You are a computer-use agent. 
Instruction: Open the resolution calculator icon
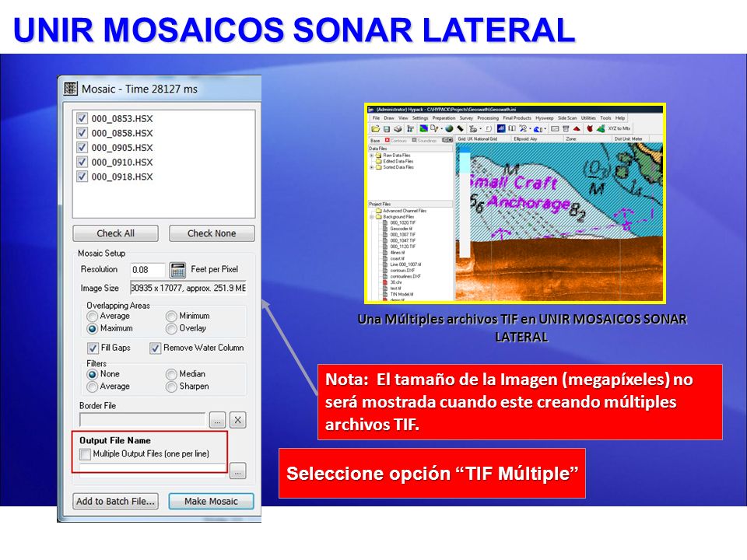click(x=177, y=270)
